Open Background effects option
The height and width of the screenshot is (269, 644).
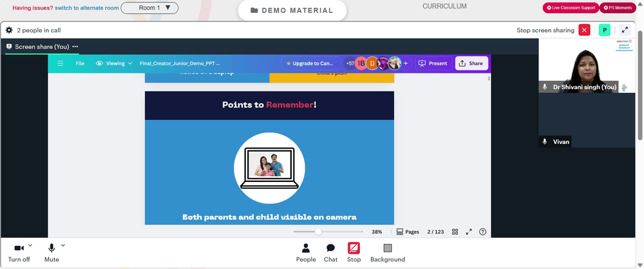387,252
